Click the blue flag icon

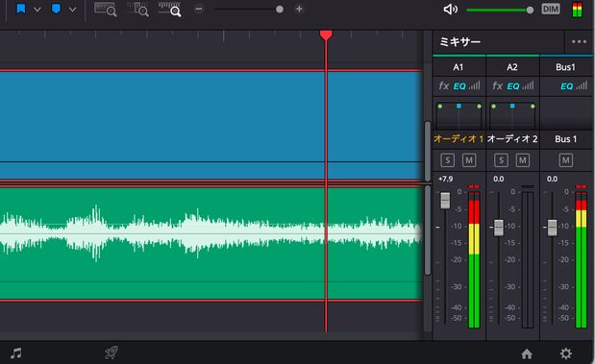click(21, 9)
